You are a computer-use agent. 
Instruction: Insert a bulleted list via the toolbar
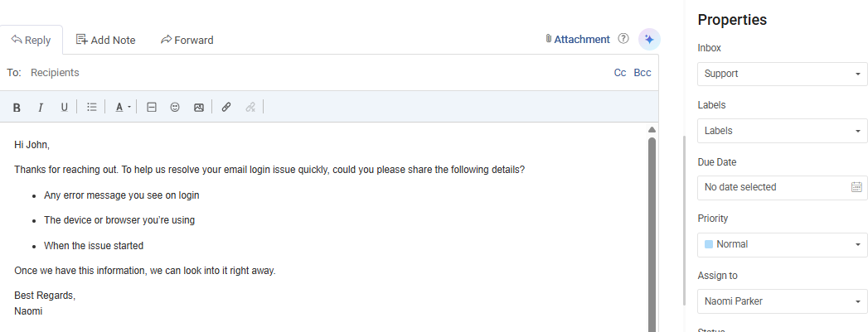tap(92, 107)
